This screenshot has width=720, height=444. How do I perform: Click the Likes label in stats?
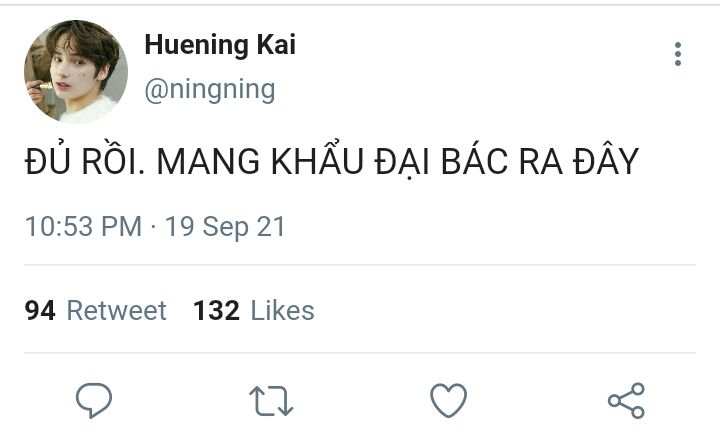click(282, 310)
